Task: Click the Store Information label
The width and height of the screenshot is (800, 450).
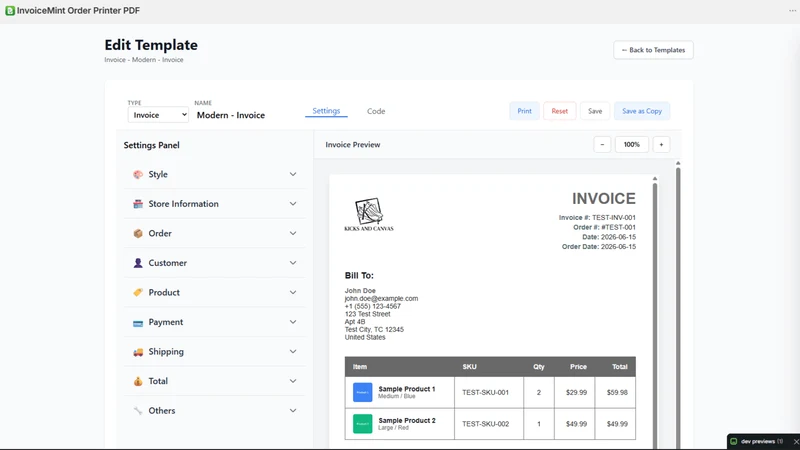Action: click(184, 204)
